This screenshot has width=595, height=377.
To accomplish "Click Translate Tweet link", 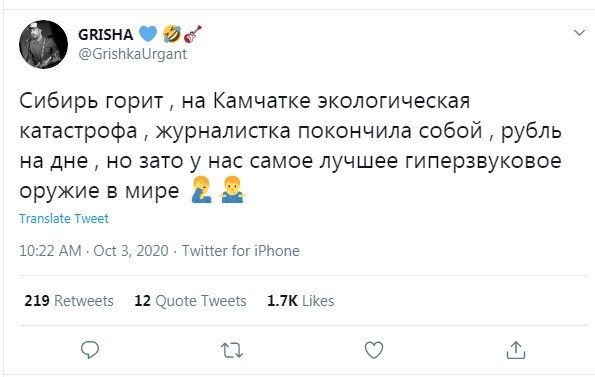I will pyautogui.click(x=64, y=218).
